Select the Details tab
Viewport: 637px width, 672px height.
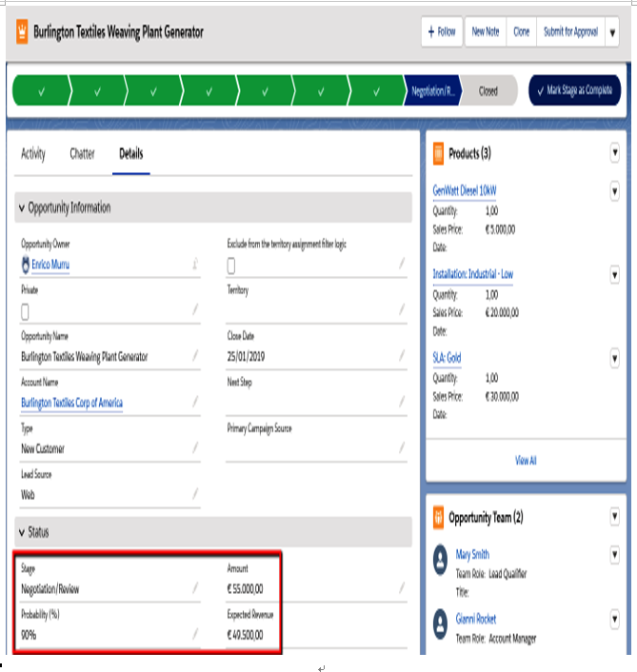click(131, 154)
